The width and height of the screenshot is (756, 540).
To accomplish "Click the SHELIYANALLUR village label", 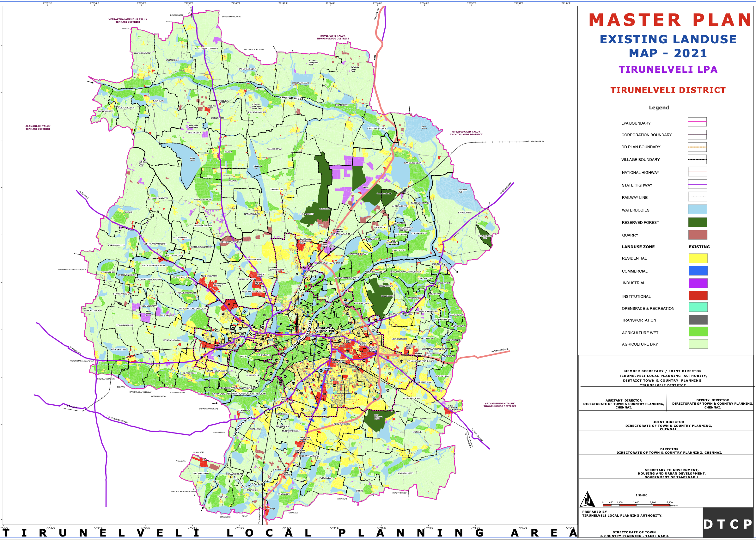I will click(300, 83).
